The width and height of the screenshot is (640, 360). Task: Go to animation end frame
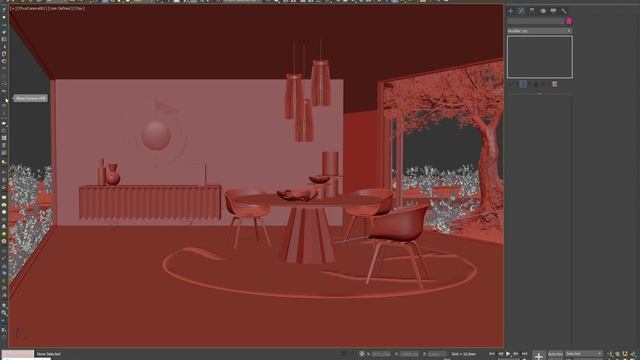point(524,353)
